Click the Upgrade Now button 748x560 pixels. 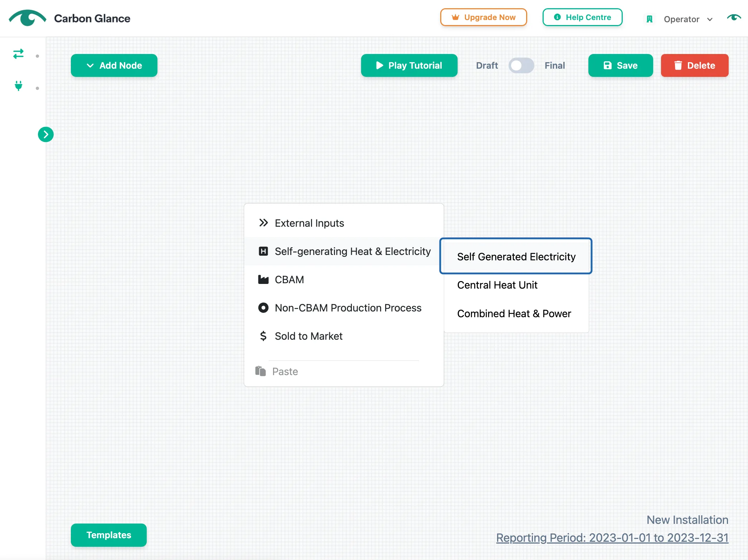point(484,17)
